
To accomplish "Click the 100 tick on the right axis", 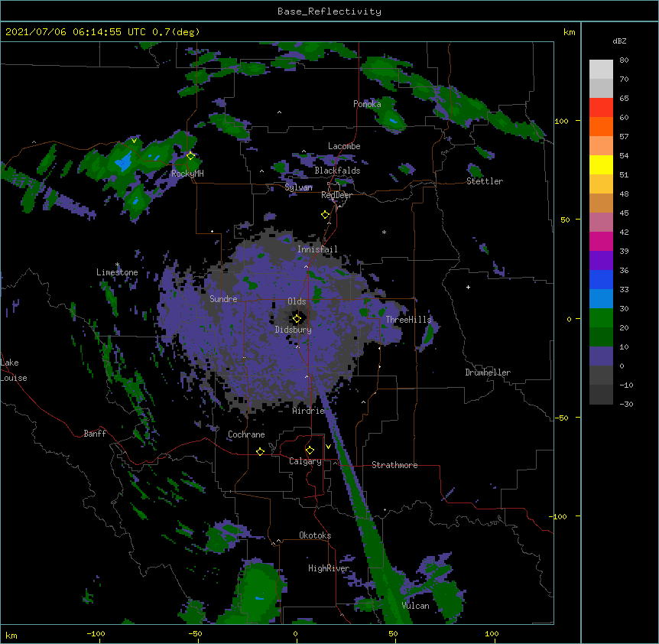I will 561,121.
